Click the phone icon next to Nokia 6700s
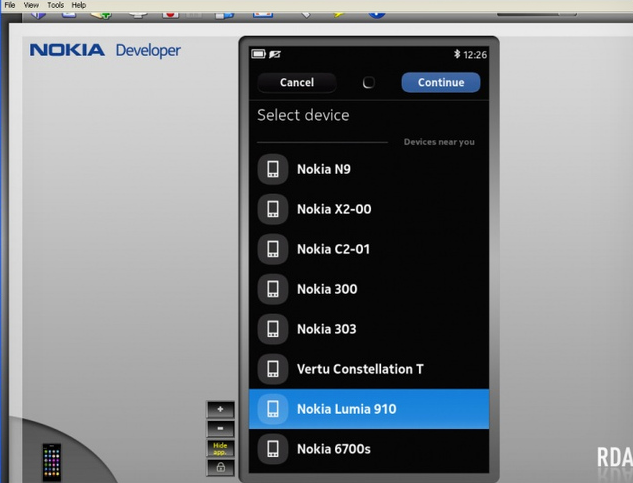This screenshot has height=483, width=633. coord(273,449)
